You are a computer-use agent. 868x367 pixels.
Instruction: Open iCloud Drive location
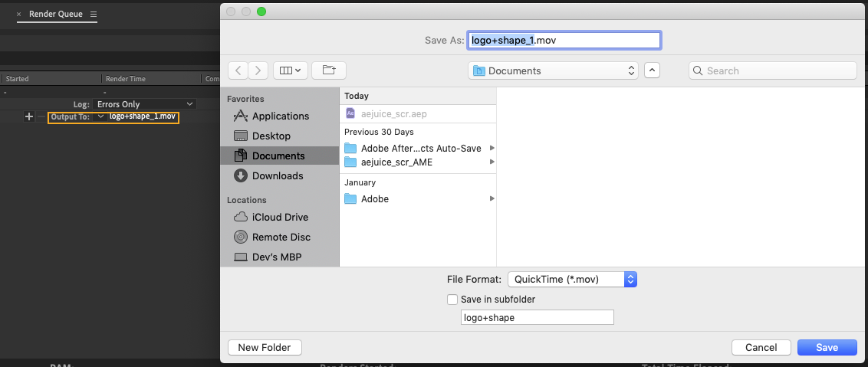tap(280, 217)
